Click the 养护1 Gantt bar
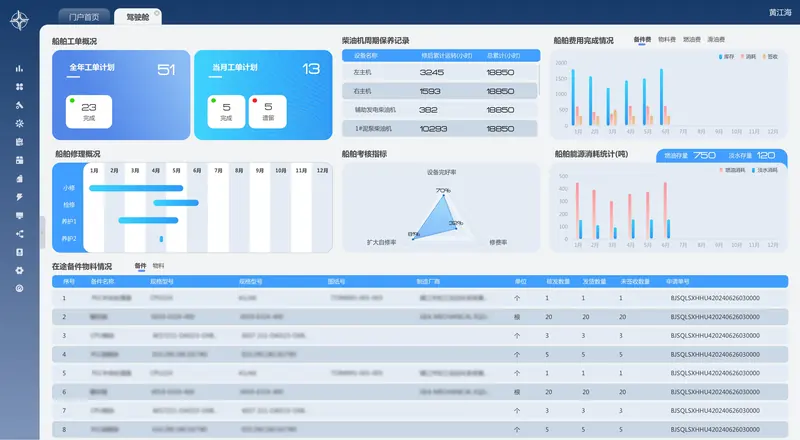Screen dimensions: 800x440 click(x=148, y=221)
